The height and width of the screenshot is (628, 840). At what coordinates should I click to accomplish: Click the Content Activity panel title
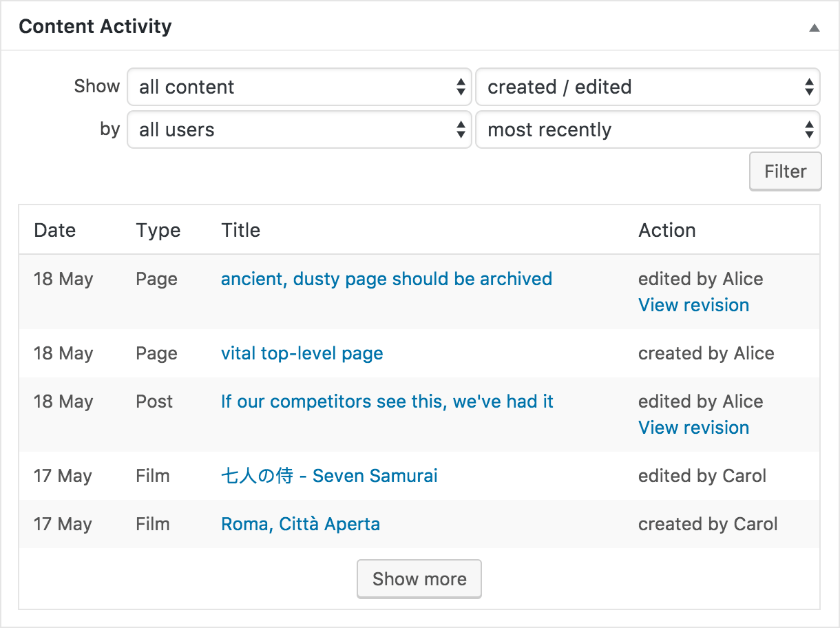95,27
